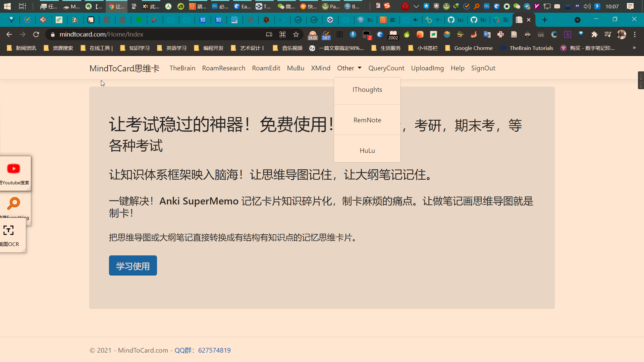Click the QR code icon in address bar
Image resolution: width=644 pixels, height=362 pixels.
coord(283,34)
